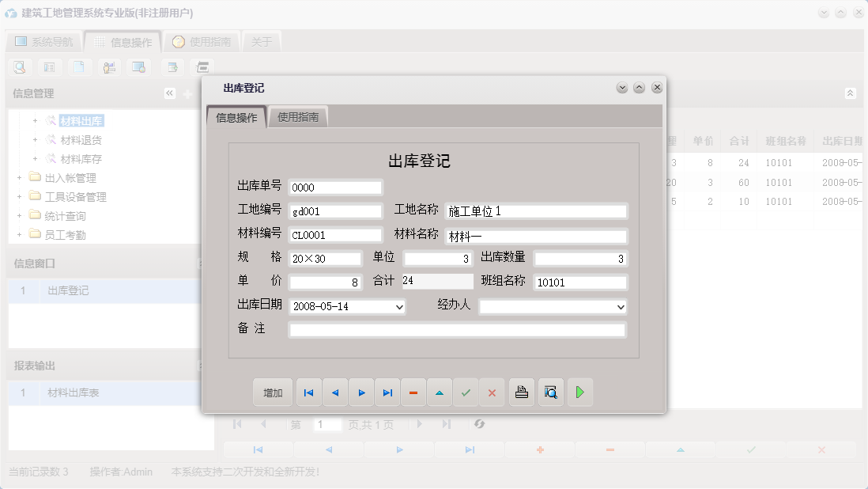Click the 备注 input field
Image resolution: width=868 pixels, height=489 pixels.
tap(458, 330)
